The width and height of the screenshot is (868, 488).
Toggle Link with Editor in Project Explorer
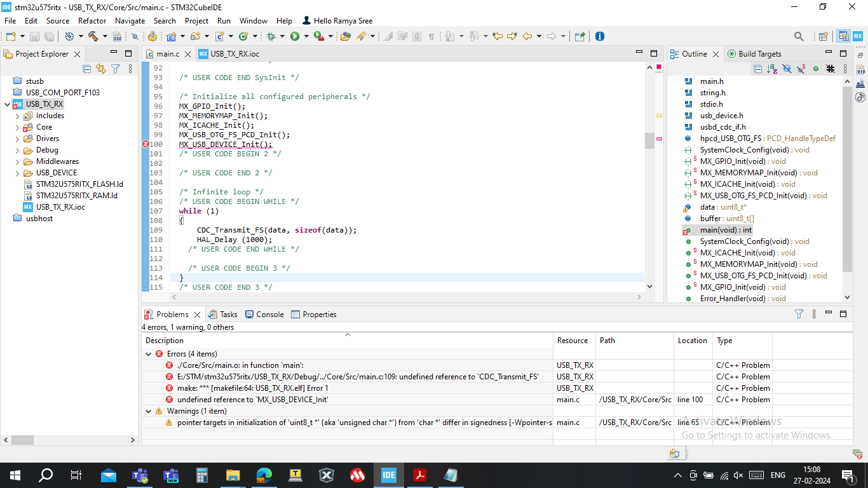click(x=101, y=69)
